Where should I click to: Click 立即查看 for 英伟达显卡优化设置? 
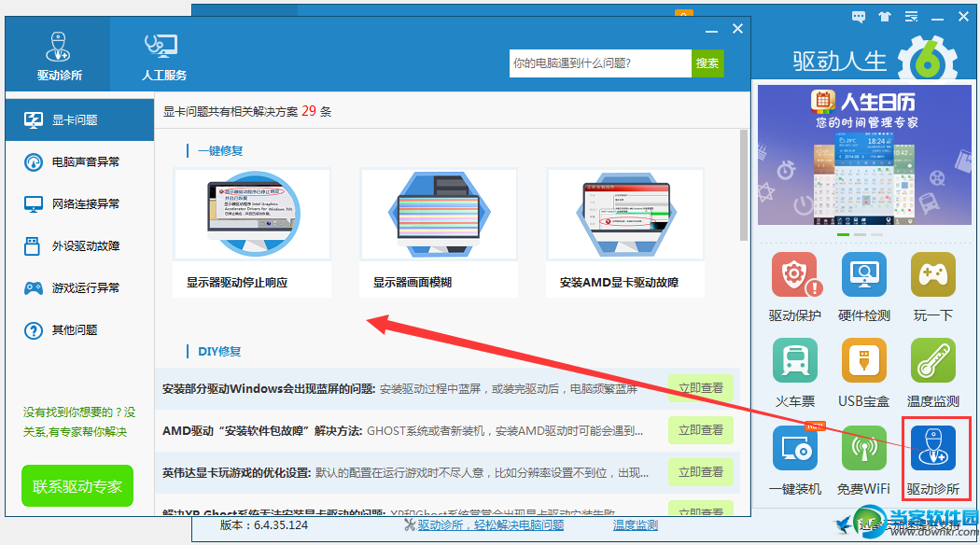[x=701, y=472]
